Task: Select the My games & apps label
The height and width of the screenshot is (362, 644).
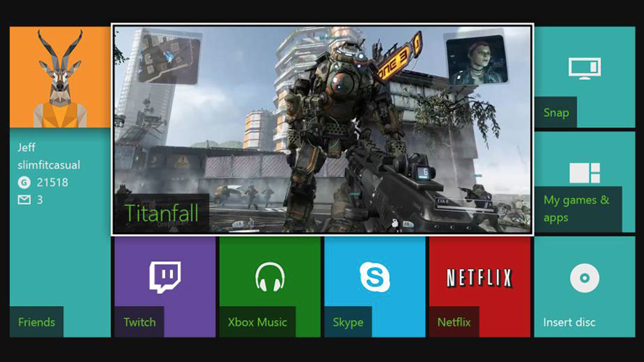Action: coord(576,209)
